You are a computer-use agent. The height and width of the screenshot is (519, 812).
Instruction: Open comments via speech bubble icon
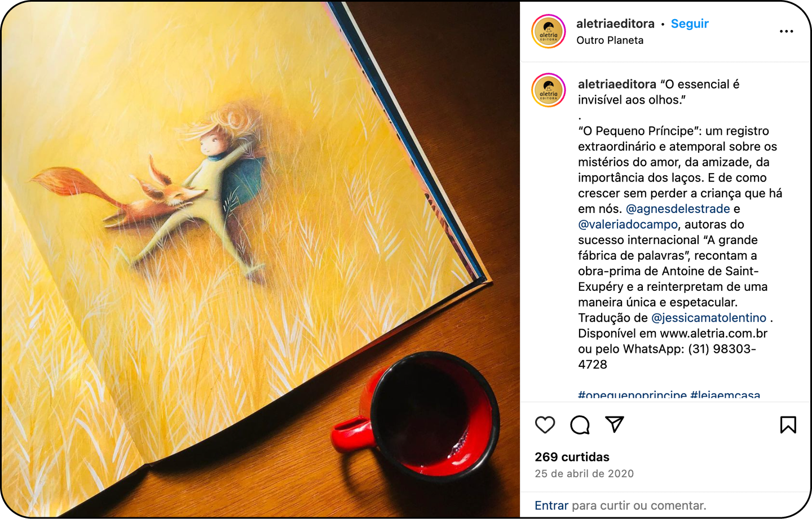click(x=580, y=425)
